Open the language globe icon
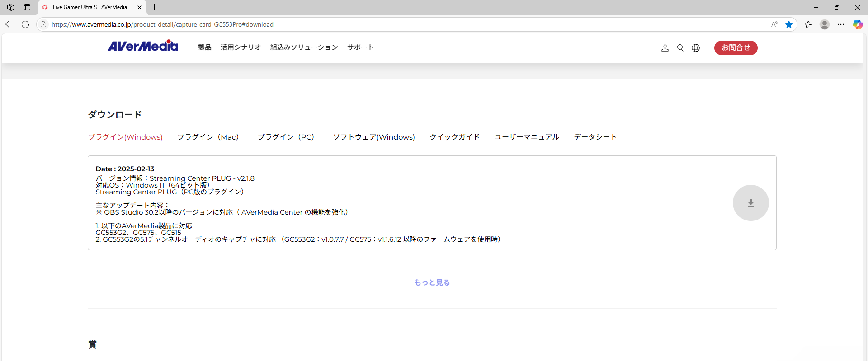This screenshot has height=361, width=868. coord(696,48)
